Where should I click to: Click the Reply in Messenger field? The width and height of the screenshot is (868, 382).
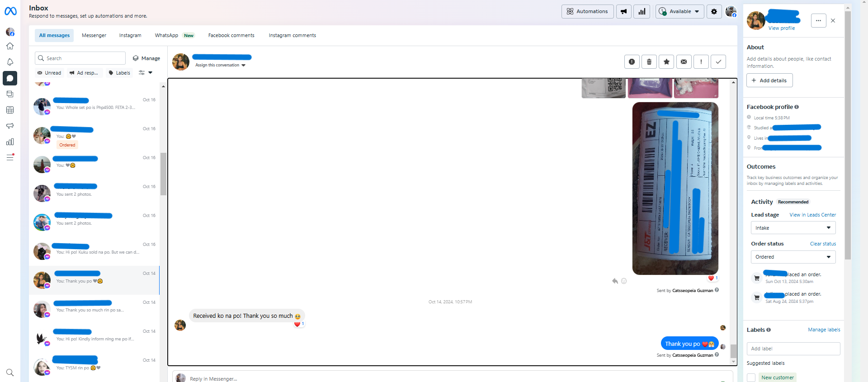pos(452,377)
